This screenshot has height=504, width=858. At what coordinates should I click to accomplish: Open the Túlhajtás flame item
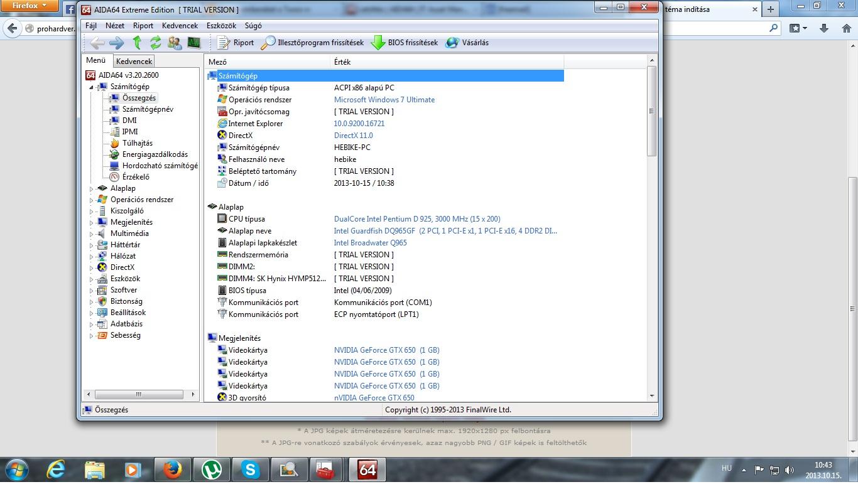click(137, 143)
